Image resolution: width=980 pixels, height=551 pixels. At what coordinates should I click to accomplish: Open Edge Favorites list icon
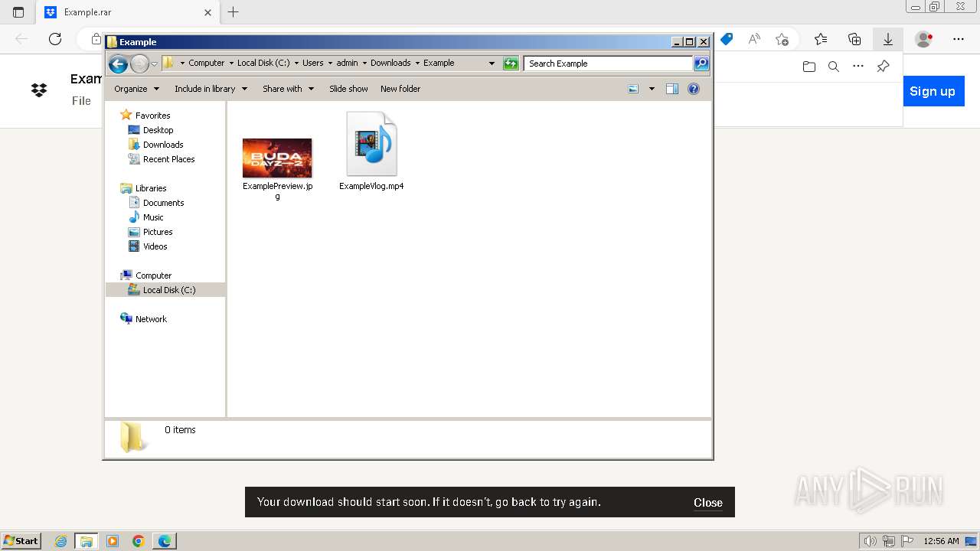click(821, 39)
